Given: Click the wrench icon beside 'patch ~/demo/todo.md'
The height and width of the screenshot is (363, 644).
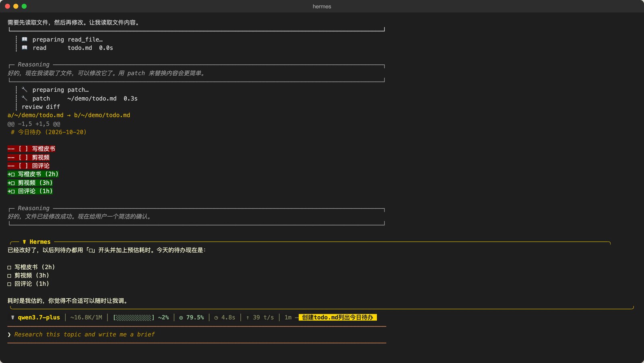Looking at the screenshot, I should [25, 98].
